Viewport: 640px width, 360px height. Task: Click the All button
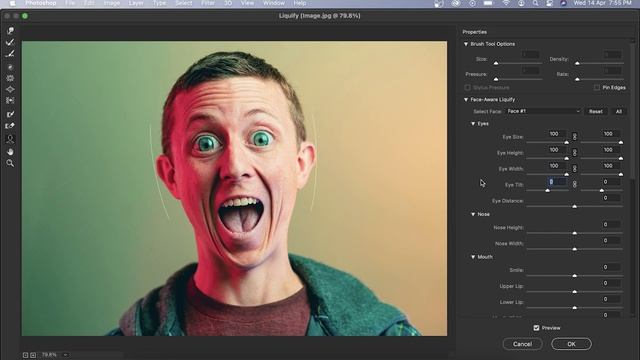point(619,111)
